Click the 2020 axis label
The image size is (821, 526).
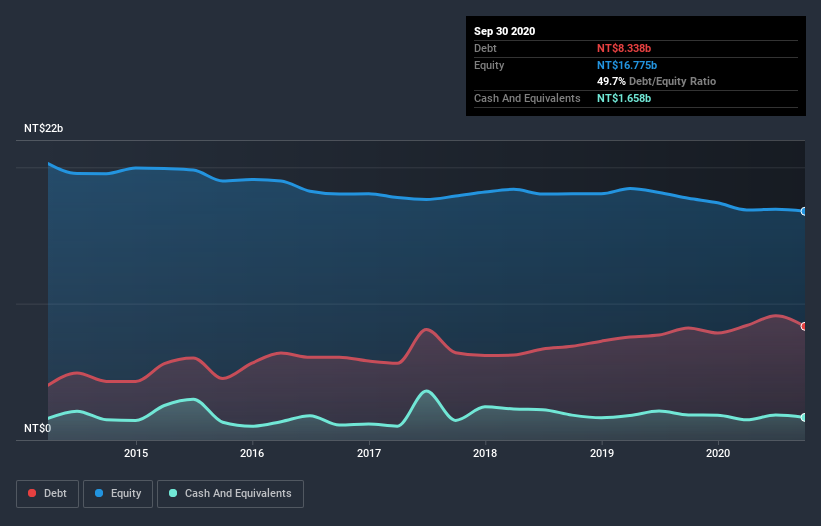pos(718,453)
